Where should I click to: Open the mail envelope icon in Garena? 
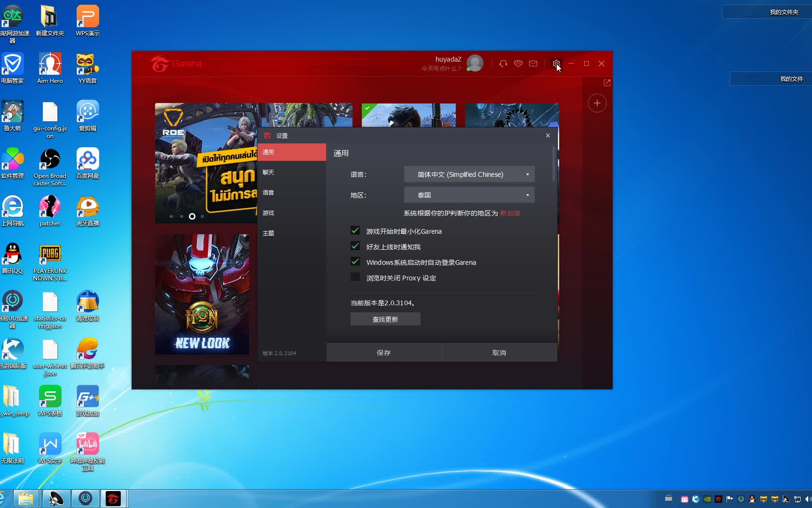[533, 63]
